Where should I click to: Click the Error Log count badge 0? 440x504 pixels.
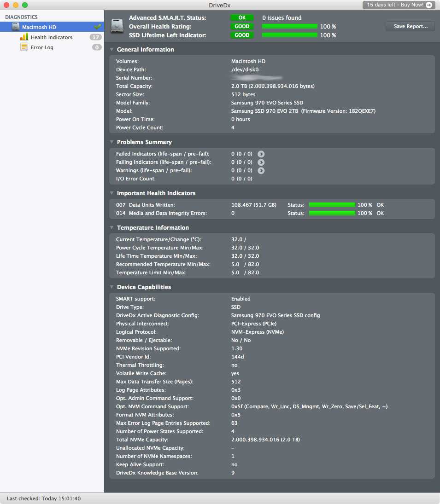point(97,47)
